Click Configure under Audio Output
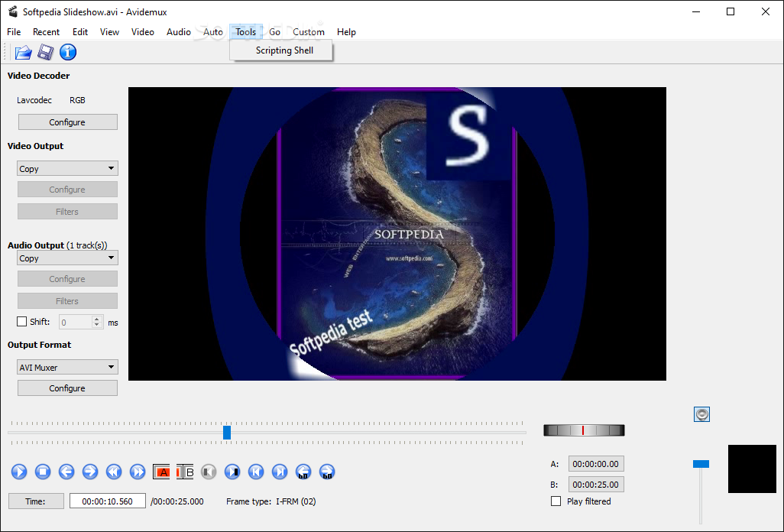The width and height of the screenshot is (784, 532). pos(67,279)
